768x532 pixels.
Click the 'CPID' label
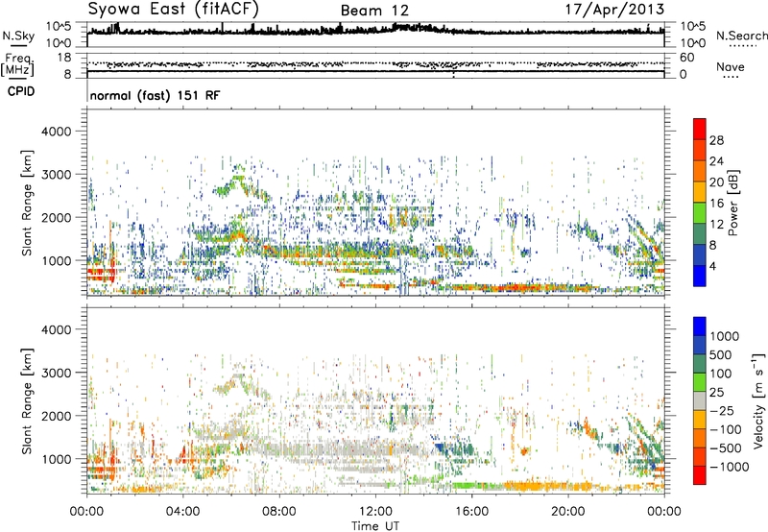point(21,91)
